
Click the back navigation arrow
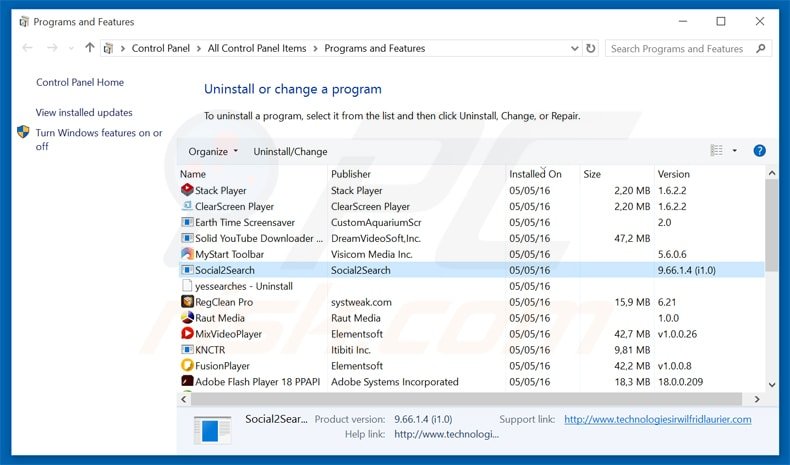click(27, 48)
